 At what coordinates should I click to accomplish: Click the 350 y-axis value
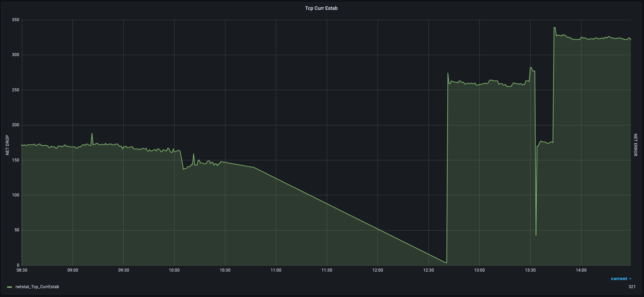[x=16, y=20]
